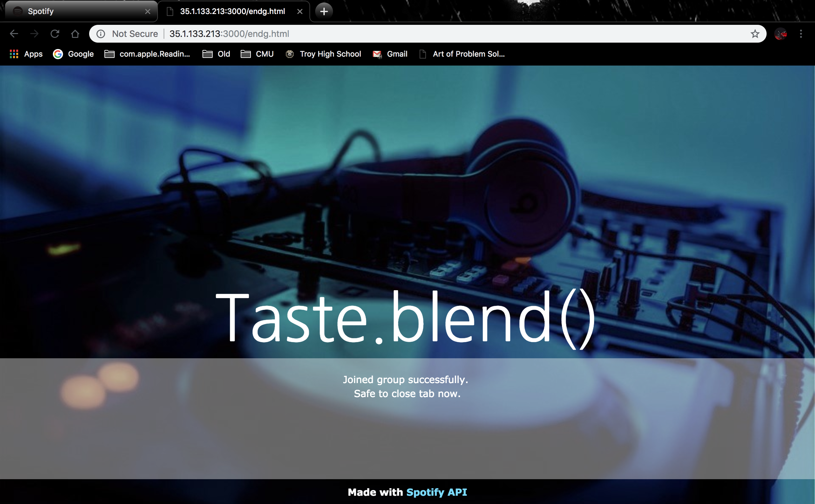Bookmark this page with star icon

pyautogui.click(x=755, y=34)
